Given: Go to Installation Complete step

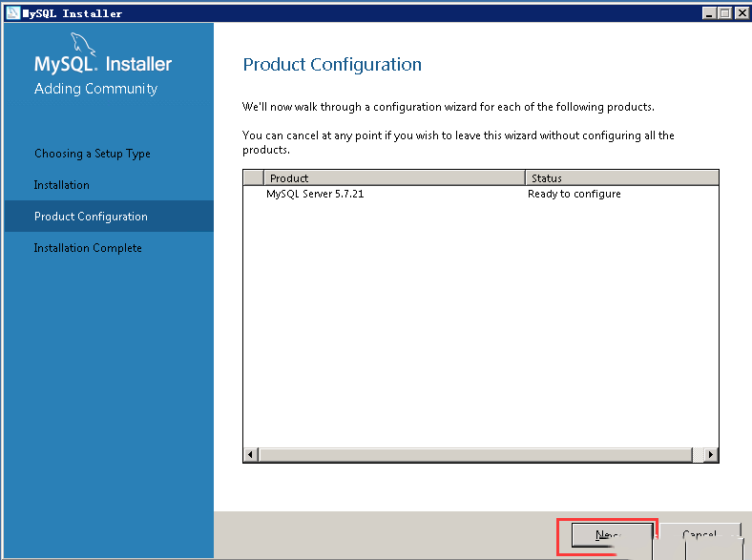Looking at the screenshot, I should pyautogui.click(x=88, y=248).
